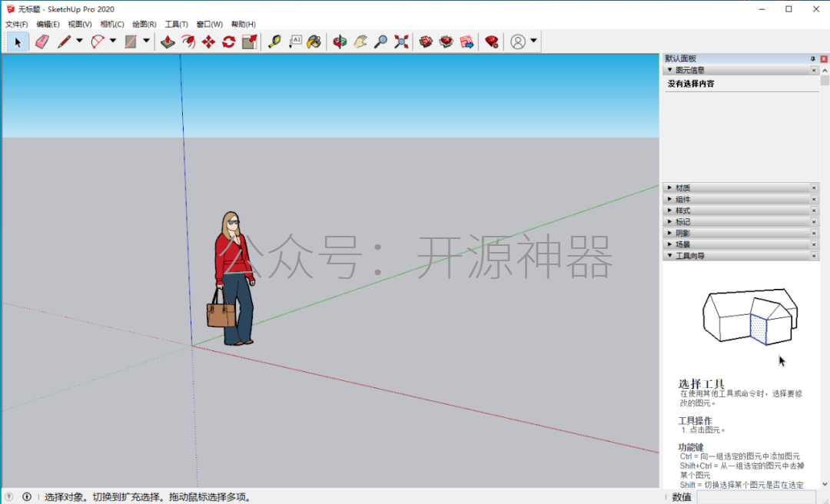The image size is (830, 504).
Task: Close the 样式 panel
Action: 814,211
